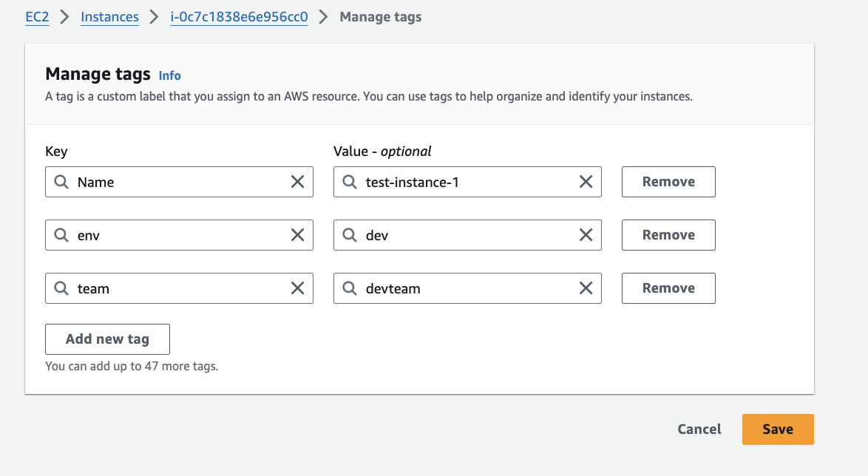Click search icon in devteam value field
This screenshot has height=476, width=868.
coord(350,288)
